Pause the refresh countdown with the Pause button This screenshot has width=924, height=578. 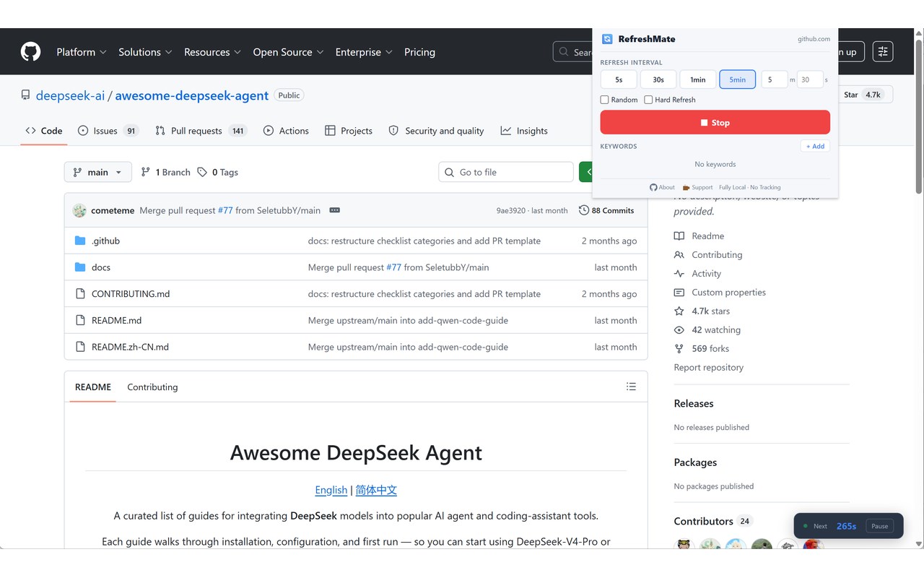click(x=879, y=526)
